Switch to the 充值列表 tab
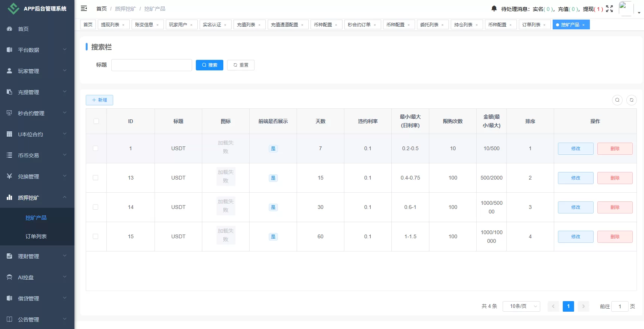This screenshot has height=329, width=644. point(246,25)
